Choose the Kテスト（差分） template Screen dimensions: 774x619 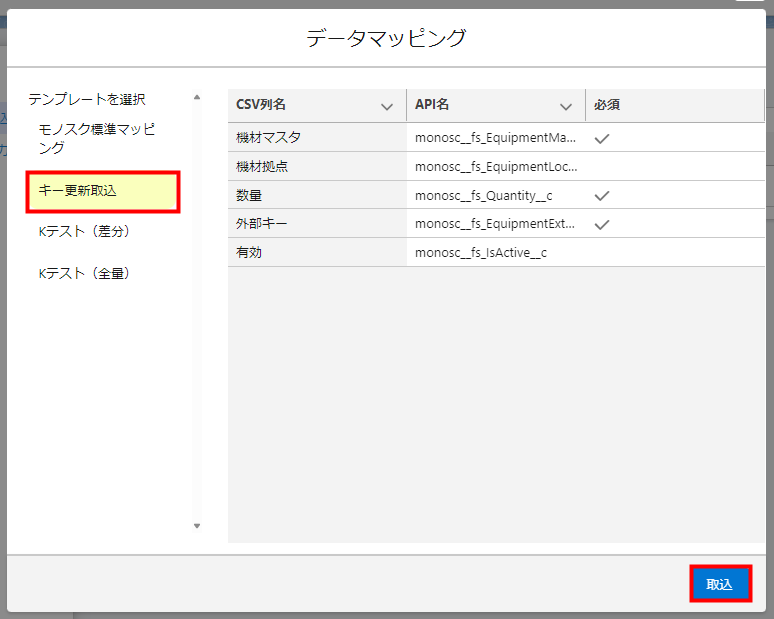coord(85,232)
